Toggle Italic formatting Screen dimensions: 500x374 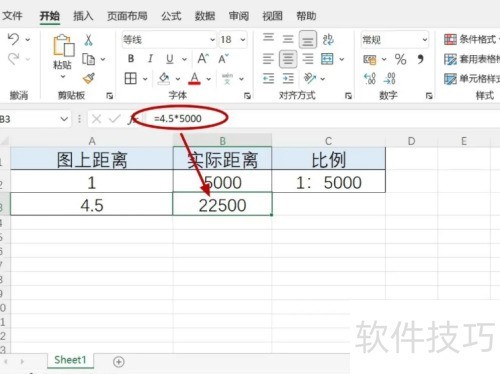[x=150, y=59]
